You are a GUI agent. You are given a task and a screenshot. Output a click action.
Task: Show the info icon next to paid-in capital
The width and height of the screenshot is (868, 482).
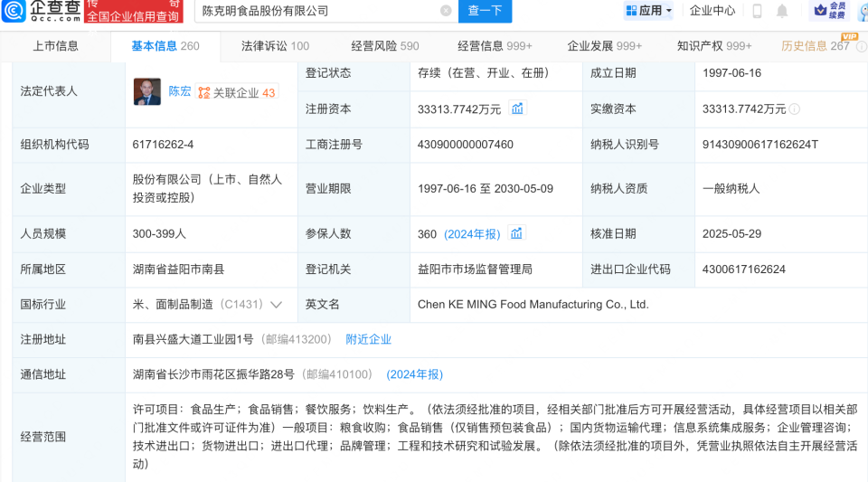pos(795,109)
